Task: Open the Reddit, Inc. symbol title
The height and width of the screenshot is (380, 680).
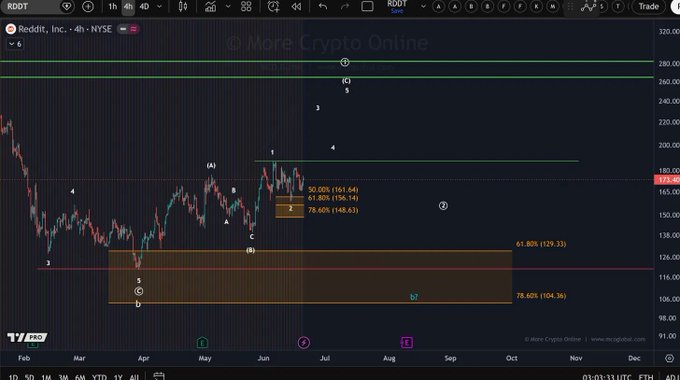Action: pos(65,29)
